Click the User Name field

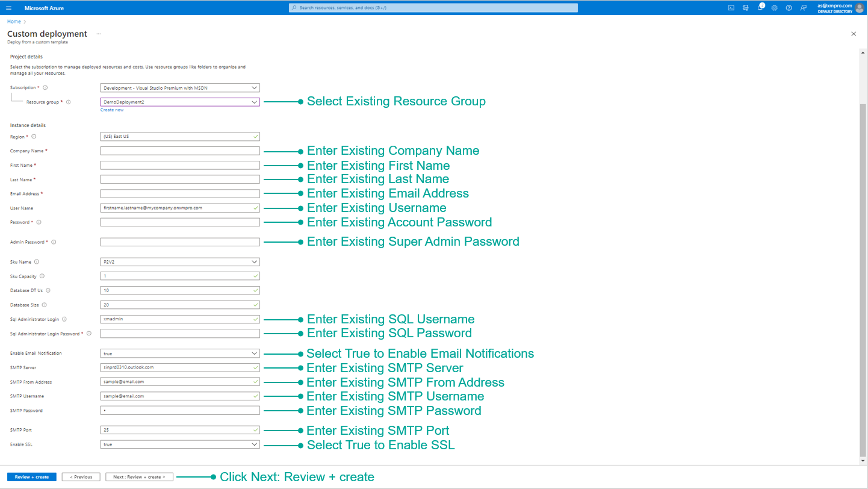180,208
